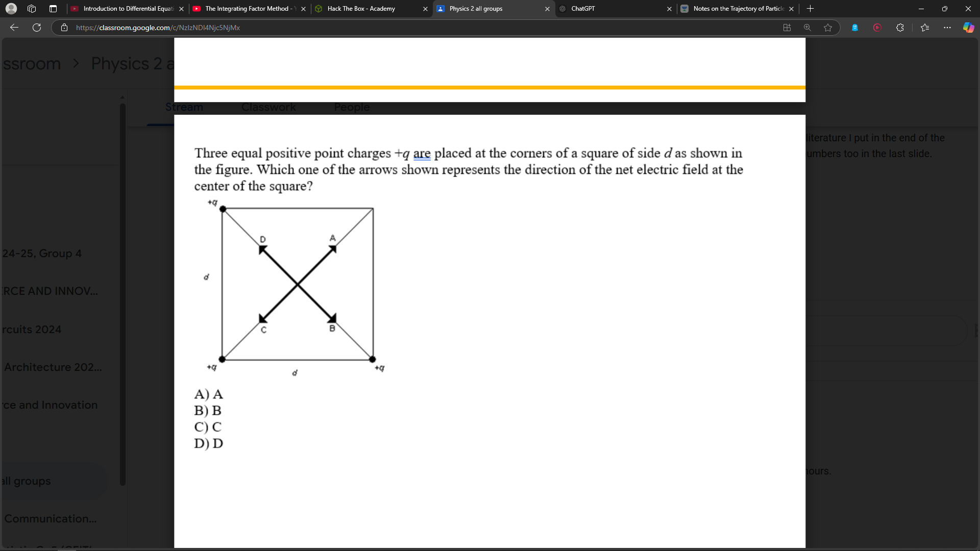Open the Architecture 202... class in sidebar
The width and height of the screenshot is (980, 551).
(x=53, y=367)
